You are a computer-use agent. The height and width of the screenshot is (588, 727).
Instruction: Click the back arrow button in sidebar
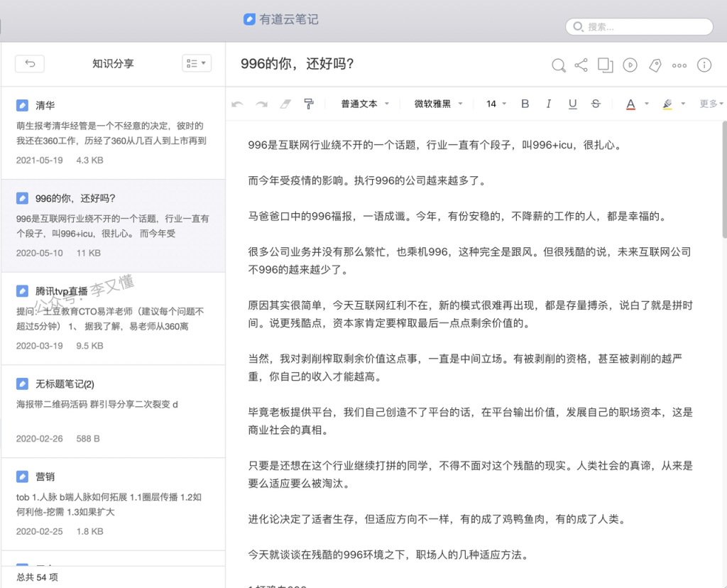coord(30,63)
